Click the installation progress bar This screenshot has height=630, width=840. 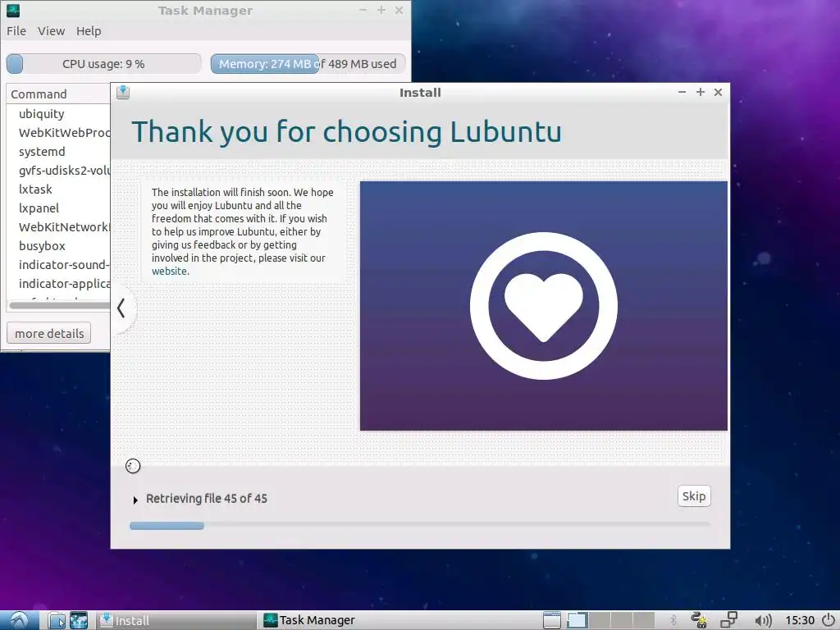(x=420, y=526)
